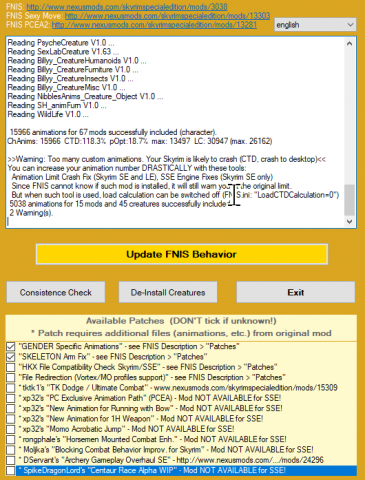Tick HKX File Compatibility Check patch
The width and height of the screenshot is (365, 480).
coord(11,367)
